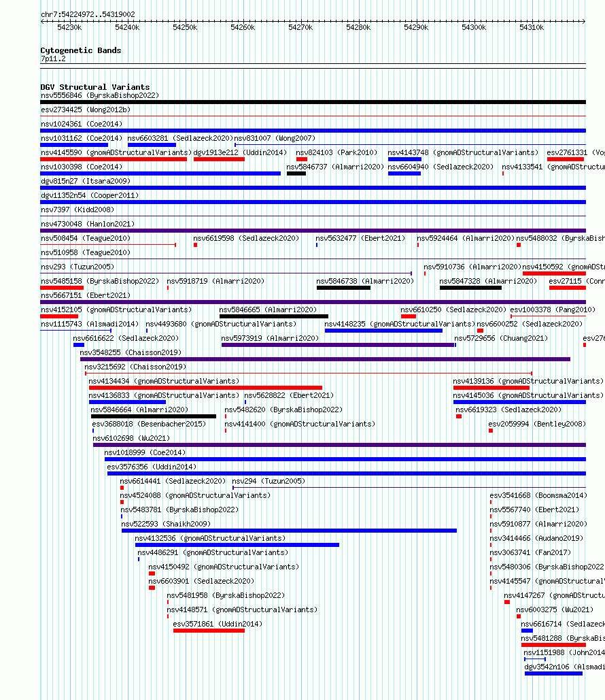
Task: Open nsv7397 (Kidd2008) variant
Action: (77, 210)
